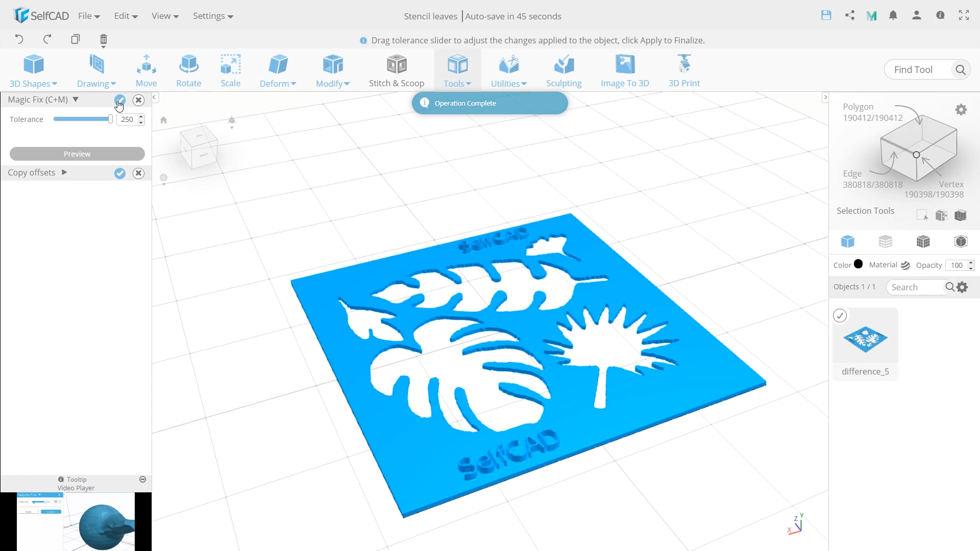Toggle fullscreen mode icon
The image size is (980, 551).
tap(964, 15)
